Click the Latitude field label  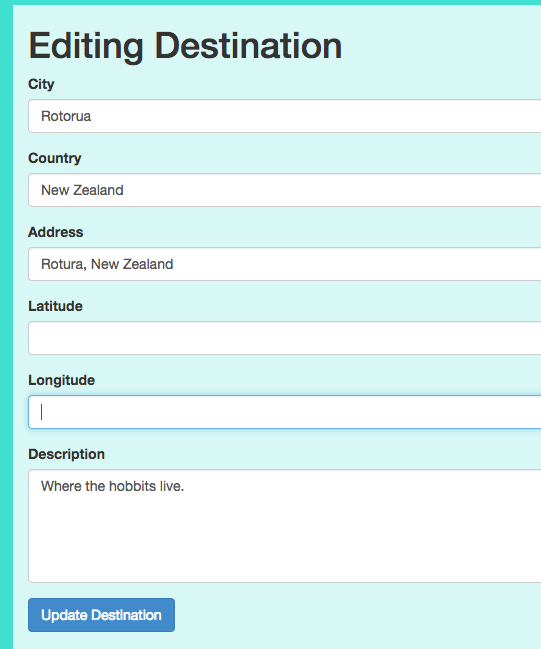tap(55, 306)
